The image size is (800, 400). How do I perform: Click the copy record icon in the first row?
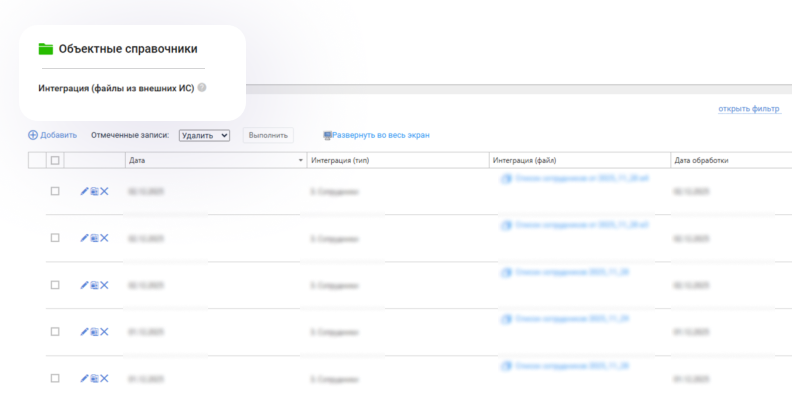coord(94,192)
